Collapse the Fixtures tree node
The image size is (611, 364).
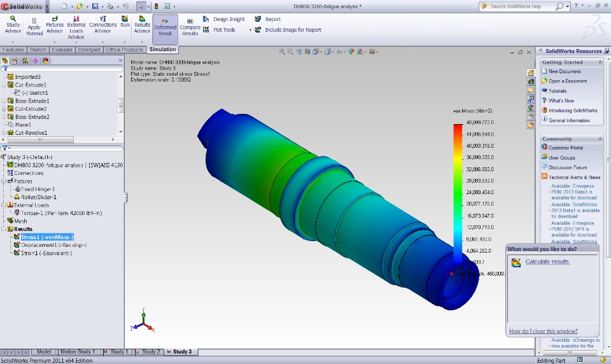4,181
